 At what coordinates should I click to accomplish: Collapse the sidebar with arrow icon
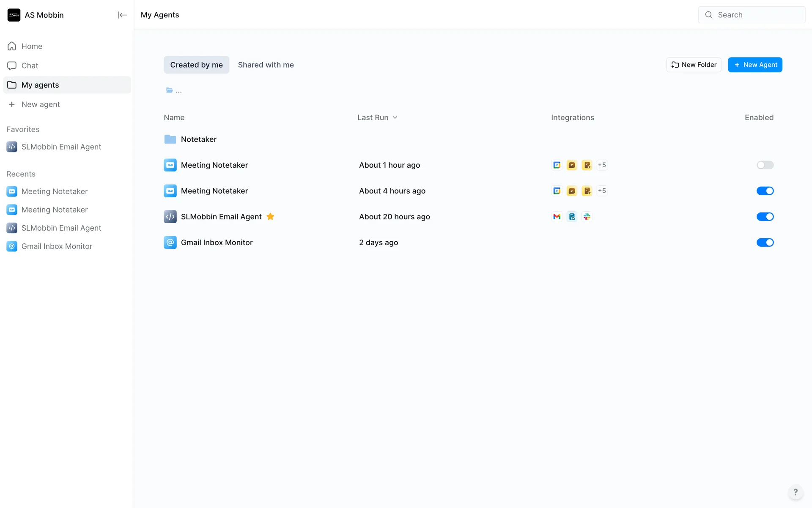point(122,15)
